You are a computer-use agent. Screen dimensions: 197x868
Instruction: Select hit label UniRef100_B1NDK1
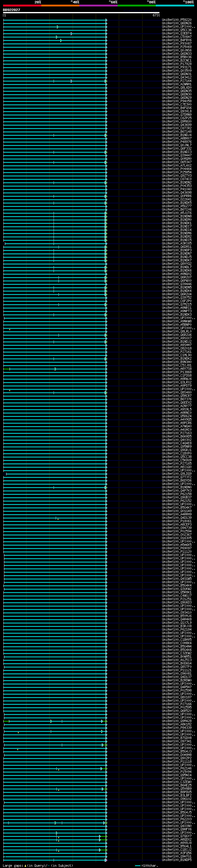point(177,223)
